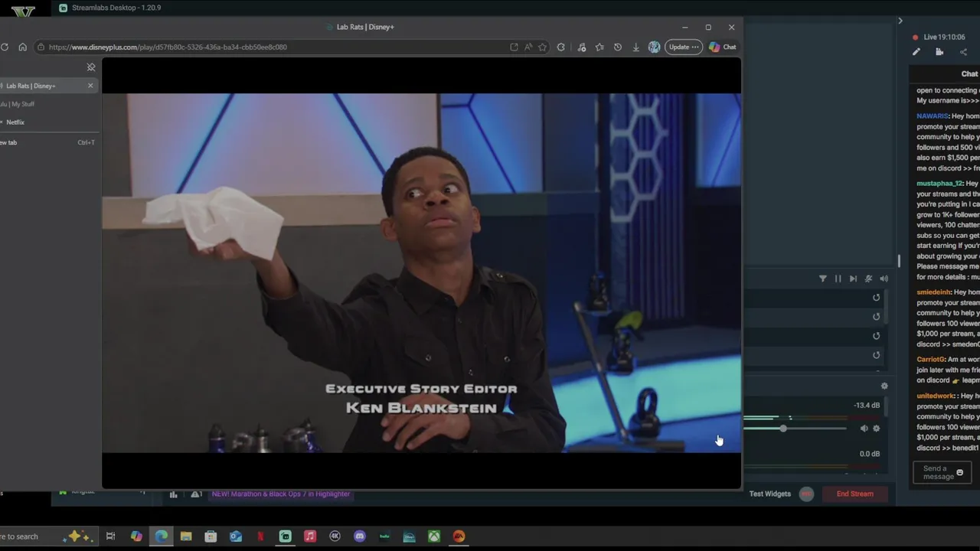Click smiedeinh username in chat
This screenshot has height=551, width=980.
[x=933, y=292]
